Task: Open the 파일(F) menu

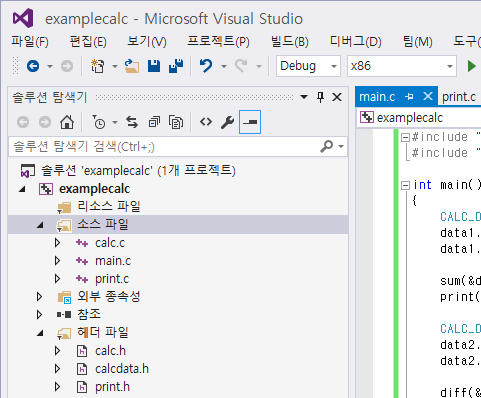Action: tap(30, 42)
